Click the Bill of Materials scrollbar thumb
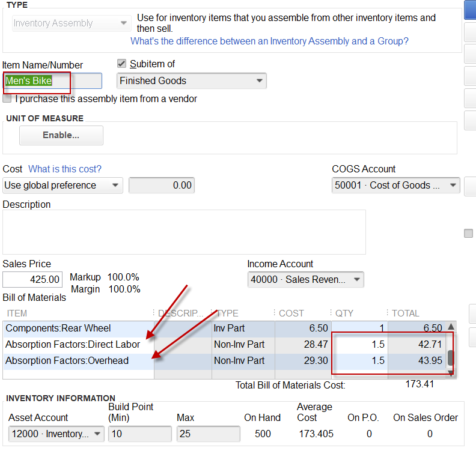The width and height of the screenshot is (476, 460). 451,358
